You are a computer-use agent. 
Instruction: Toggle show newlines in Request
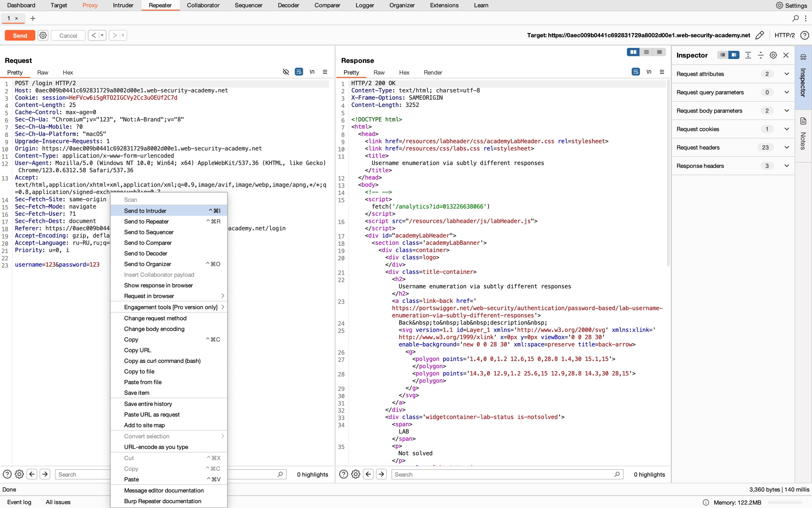click(x=312, y=72)
